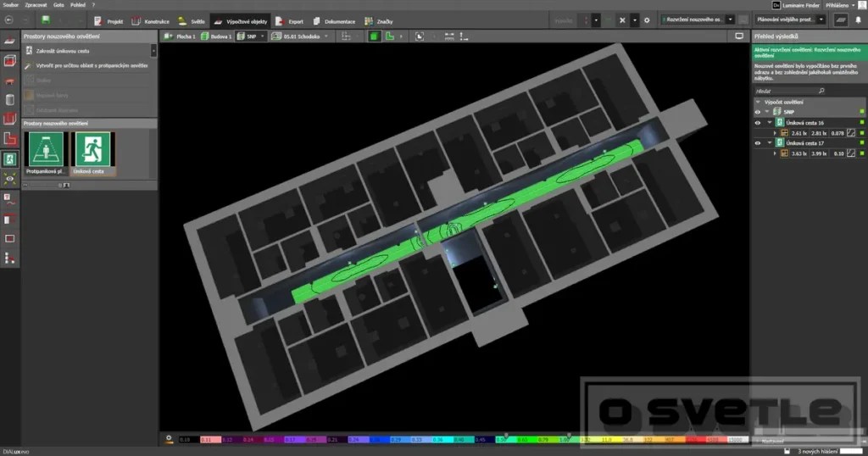Click the back arrow navigation icon
The width and height of the screenshot is (868, 456).
tap(8, 20)
